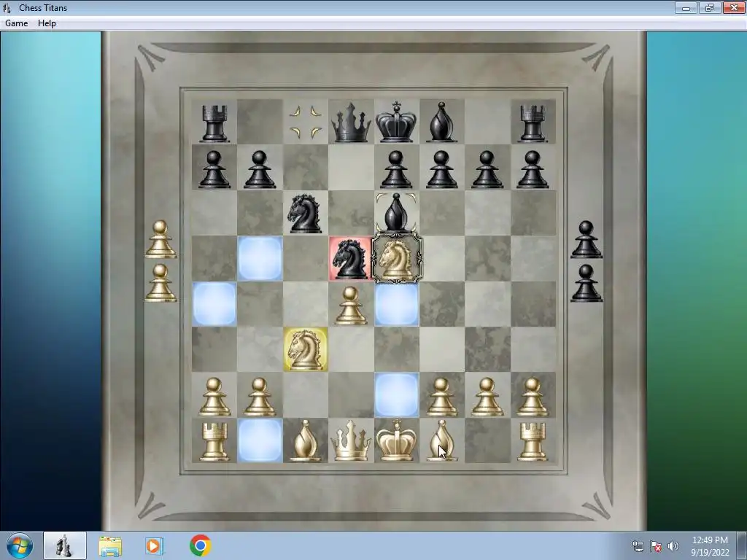The height and width of the screenshot is (560, 747).
Task: Move knight to highlighted b5 square
Action: [260, 259]
